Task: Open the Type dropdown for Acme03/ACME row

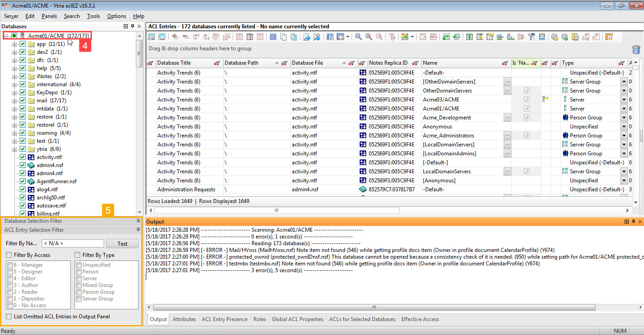Action: click(624, 99)
